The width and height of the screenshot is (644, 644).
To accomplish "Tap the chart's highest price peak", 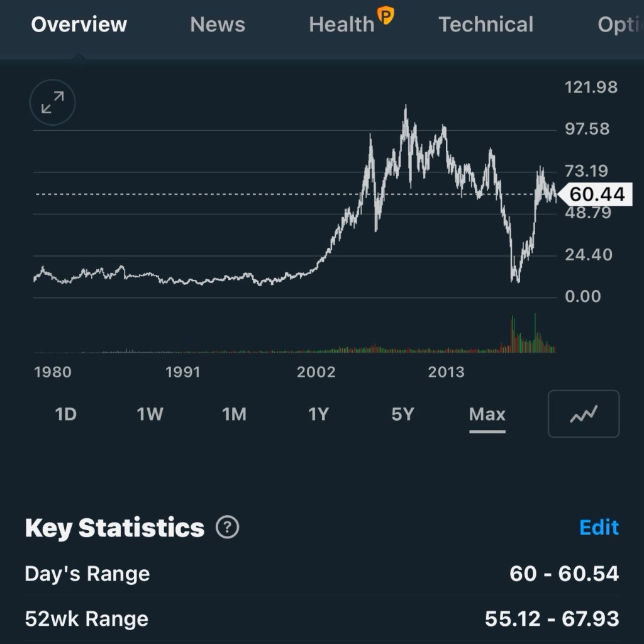I will [406, 108].
